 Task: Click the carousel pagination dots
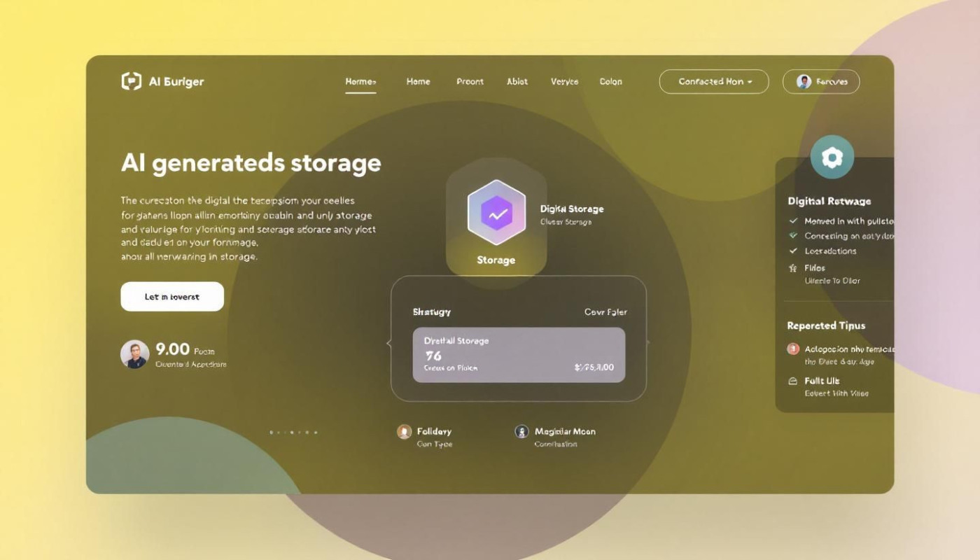pos(293,433)
